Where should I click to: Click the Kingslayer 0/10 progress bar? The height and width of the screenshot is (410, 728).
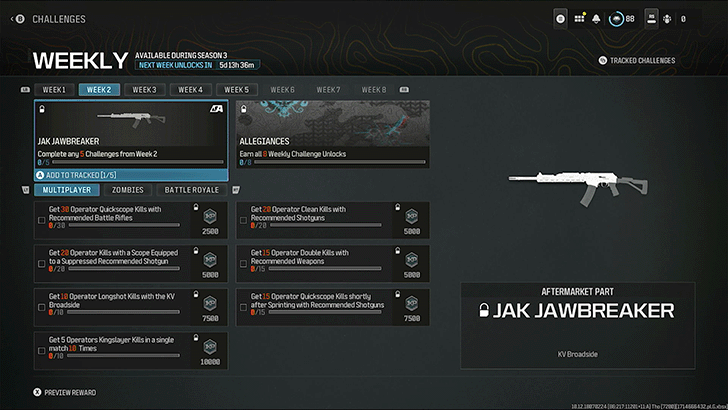(x=124, y=356)
